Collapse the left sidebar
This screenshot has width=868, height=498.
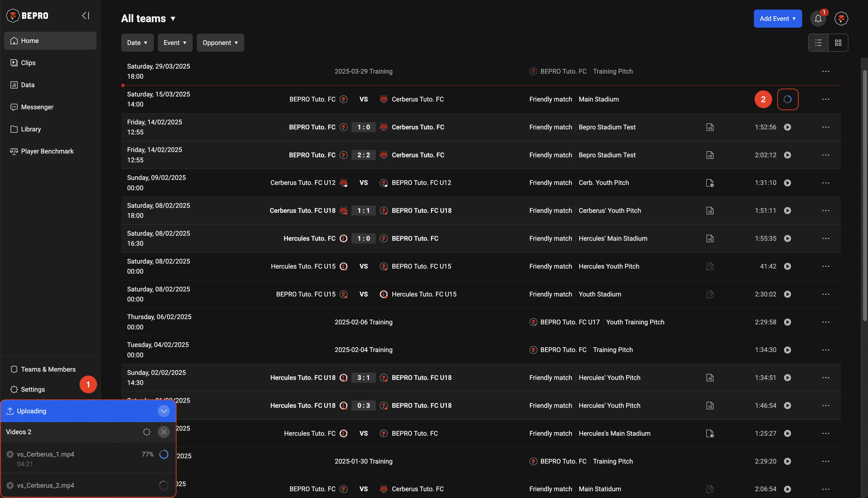coord(85,15)
